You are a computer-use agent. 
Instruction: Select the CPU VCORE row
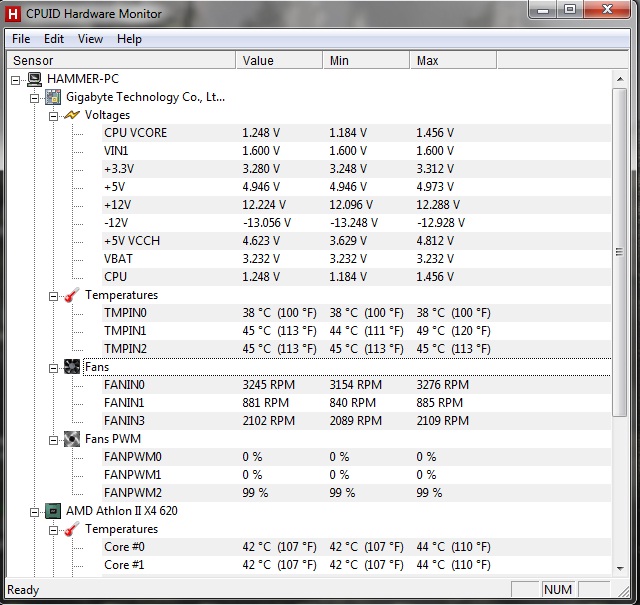click(356, 133)
